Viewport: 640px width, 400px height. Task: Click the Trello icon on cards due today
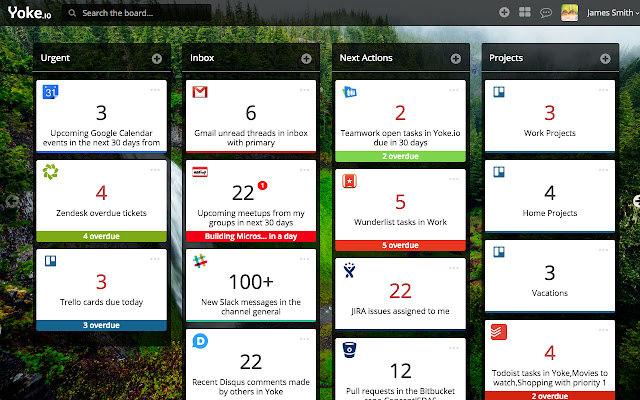[51, 260]
